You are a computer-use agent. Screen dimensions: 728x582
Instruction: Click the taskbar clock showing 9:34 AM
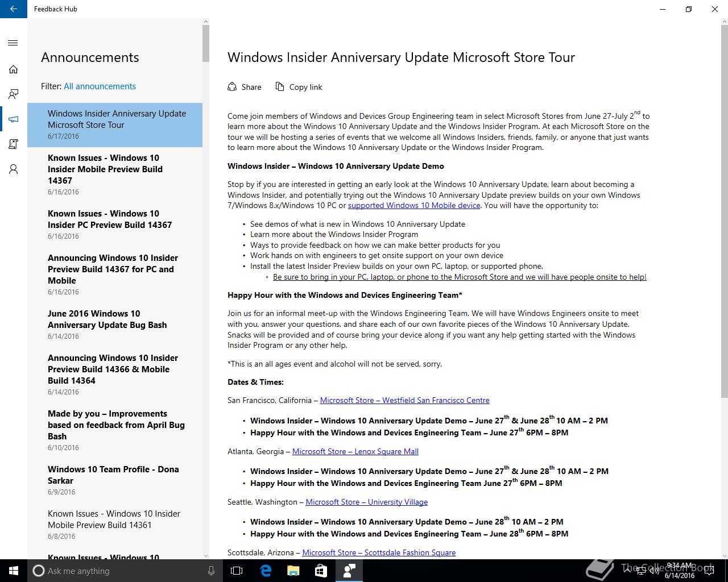[x=680, y=571]
